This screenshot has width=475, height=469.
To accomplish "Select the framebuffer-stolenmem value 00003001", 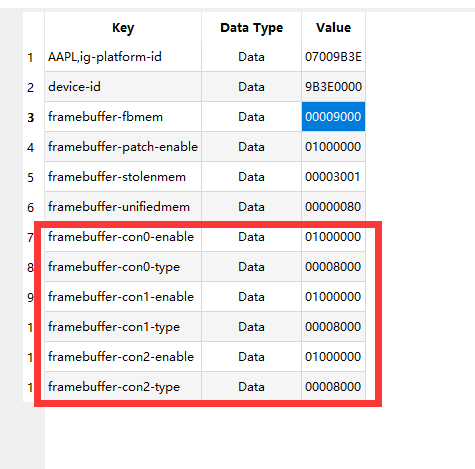I will click(x=333, y=177).
